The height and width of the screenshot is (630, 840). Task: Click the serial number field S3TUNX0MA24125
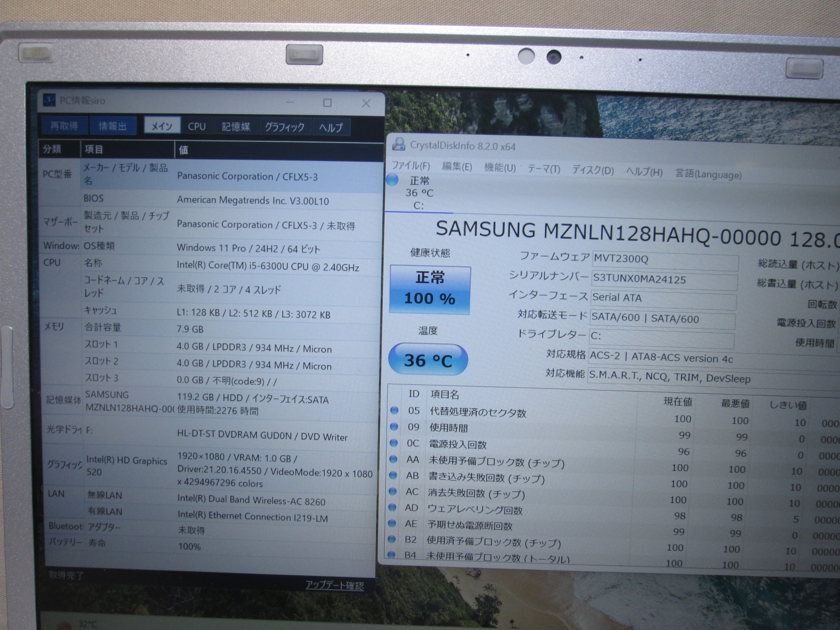point(664,280)
